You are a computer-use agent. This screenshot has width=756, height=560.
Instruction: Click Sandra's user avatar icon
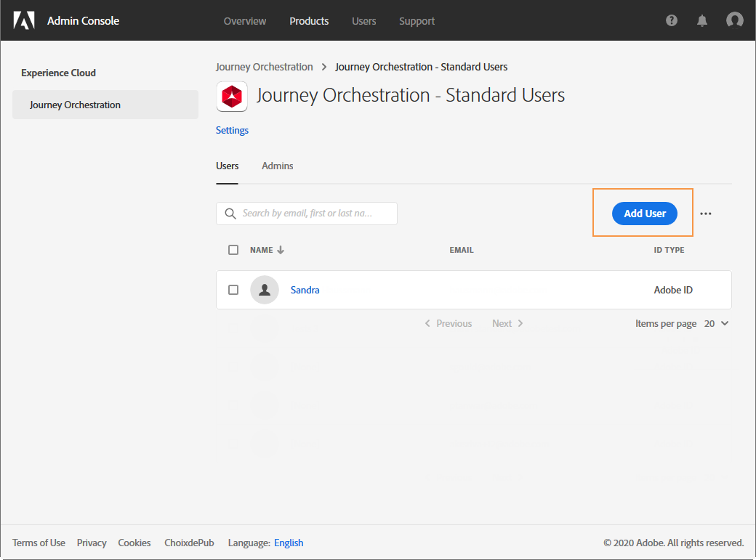(x=265, y=290)
